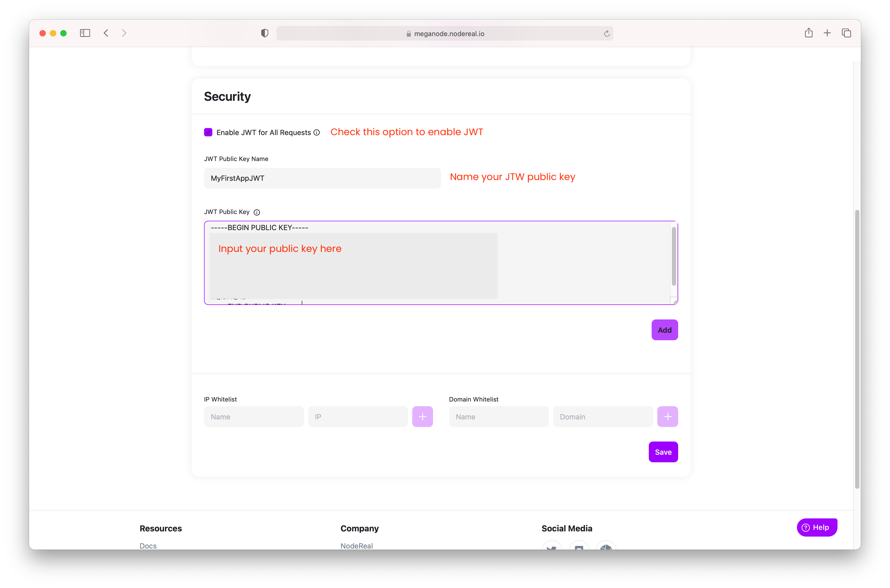The width and height of the screenshot is (890, 588).
Task: Open the privacy shield report icon
Action: 265,33
